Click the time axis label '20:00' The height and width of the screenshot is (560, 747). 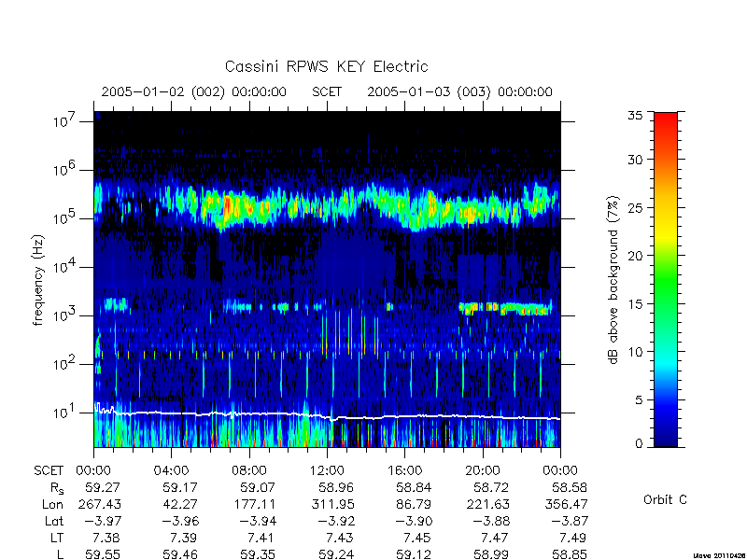click(483, 470)
